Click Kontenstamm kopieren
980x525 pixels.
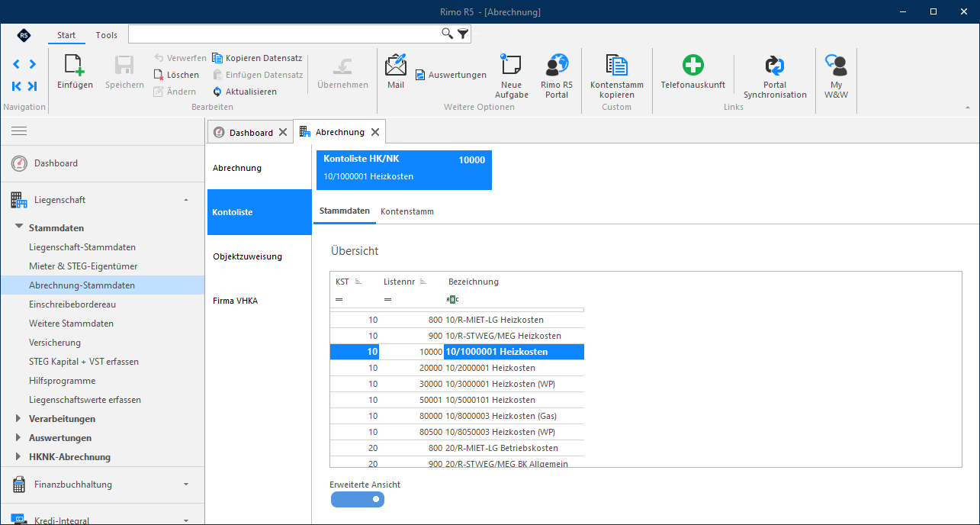point(617,76)
